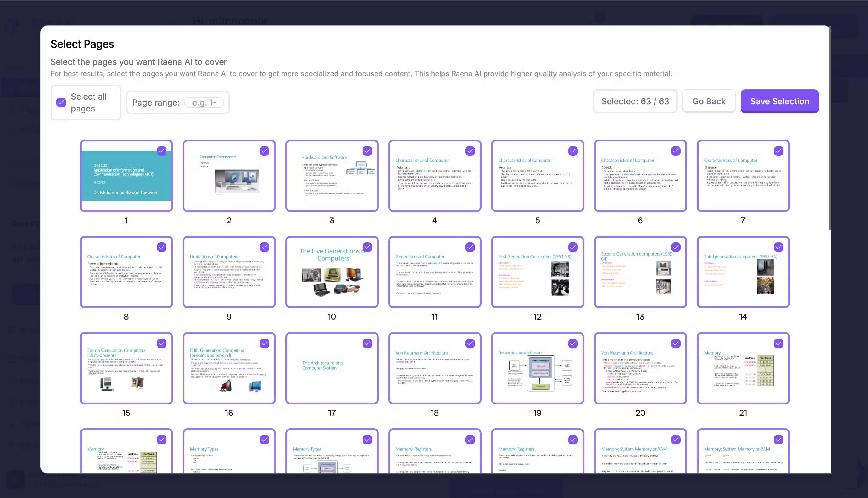The height and width of the screenshot is (498, 868).
Task: Uncheck page 28 System Memory or RAM
Action: coord(778,439)
